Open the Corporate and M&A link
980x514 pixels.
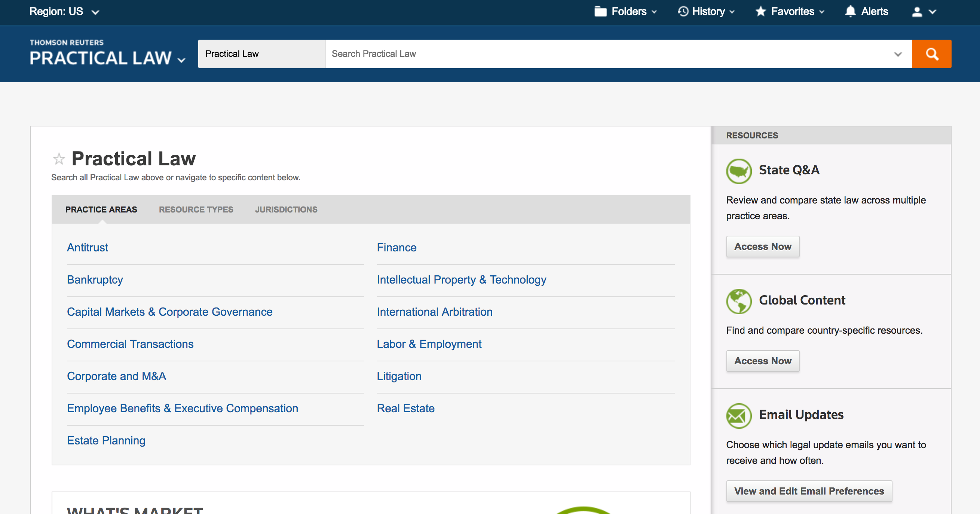pyautogui.click(x=116, y=376)
